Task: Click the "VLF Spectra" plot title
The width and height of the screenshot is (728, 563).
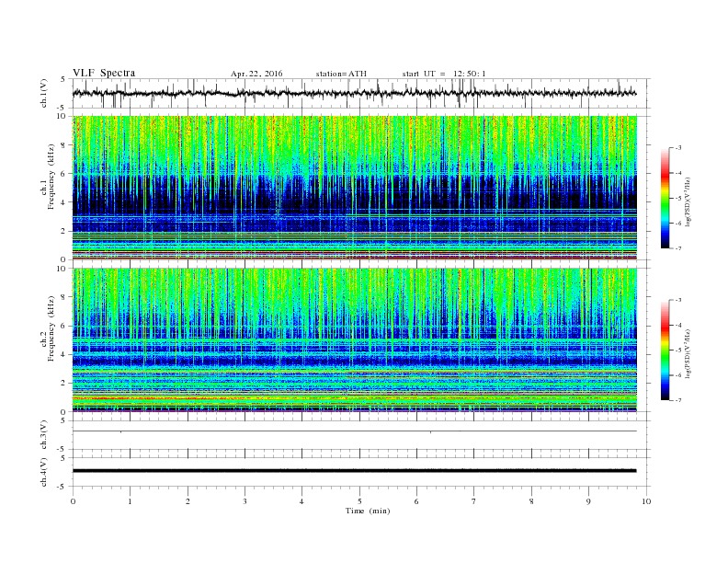Action: tap(104, 73)
